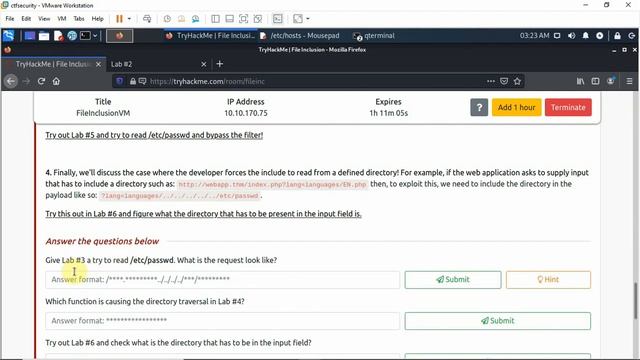Select the TryHackMe File Inclusion Firefox tab
Viewport: 640px width, 360px height.
[x=53, y=64]
